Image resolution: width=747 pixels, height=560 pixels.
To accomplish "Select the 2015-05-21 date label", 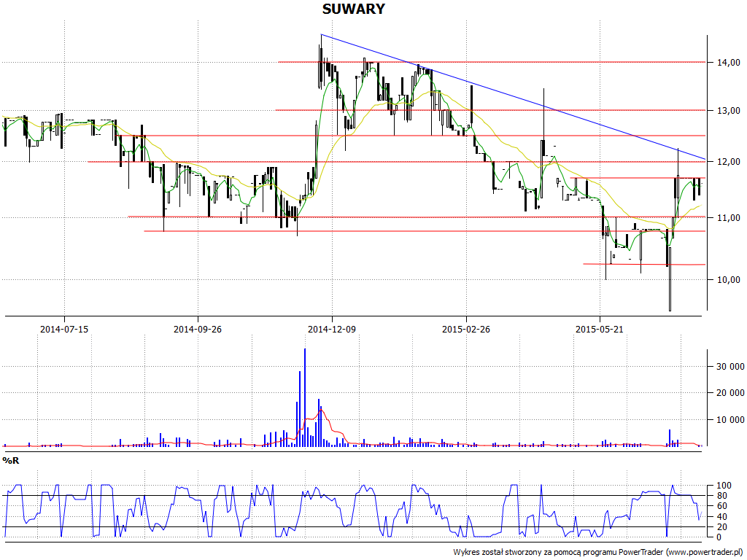I will click(600, 329).
